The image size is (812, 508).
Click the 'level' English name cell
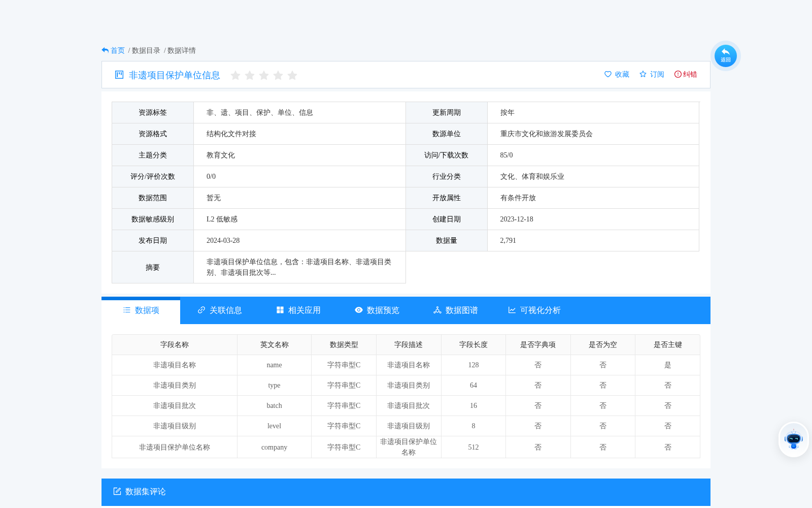pos(275,426)
